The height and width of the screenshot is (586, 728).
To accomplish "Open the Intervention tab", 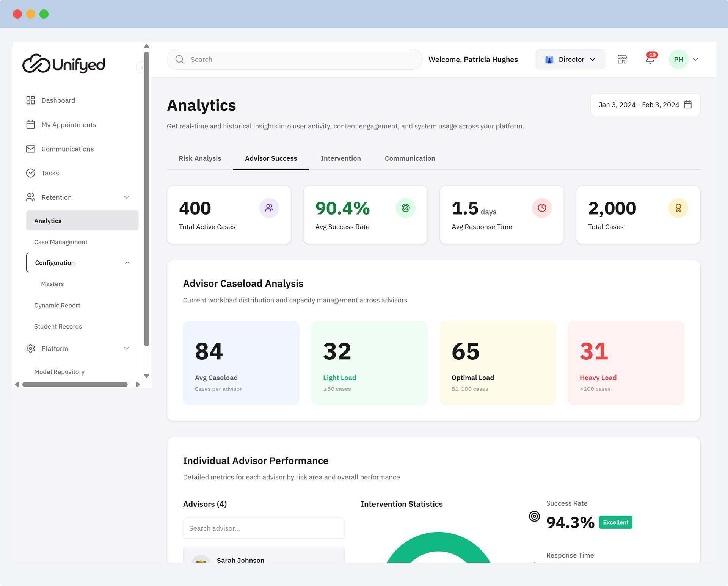I will (x=340, y=158).
